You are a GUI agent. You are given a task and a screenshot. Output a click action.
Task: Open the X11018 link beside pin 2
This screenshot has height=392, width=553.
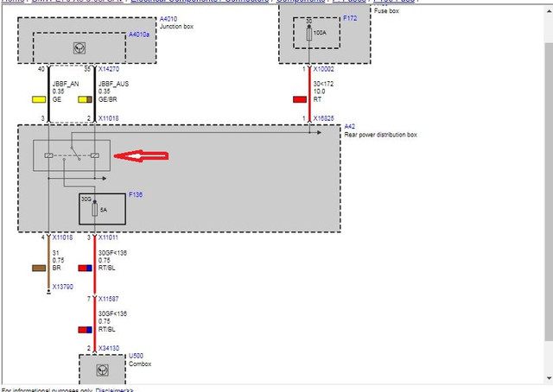[x=108, y=118]
